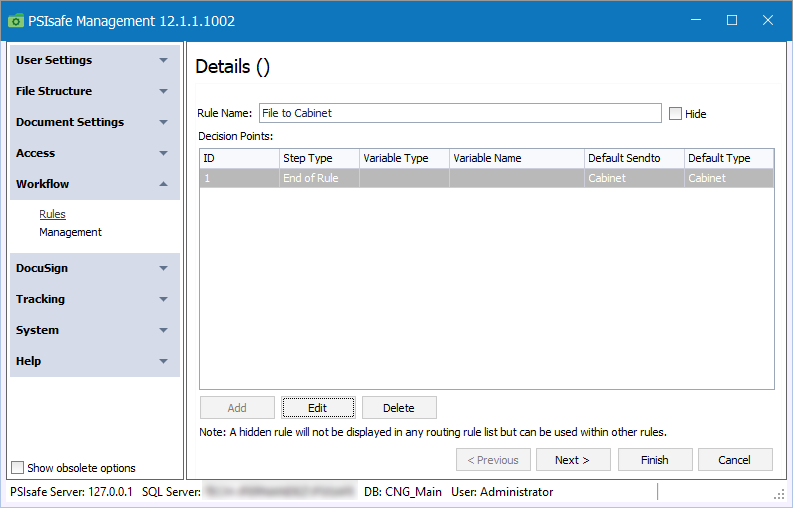
Task: Sort by the Default Type column header
Action: point(729,158)
